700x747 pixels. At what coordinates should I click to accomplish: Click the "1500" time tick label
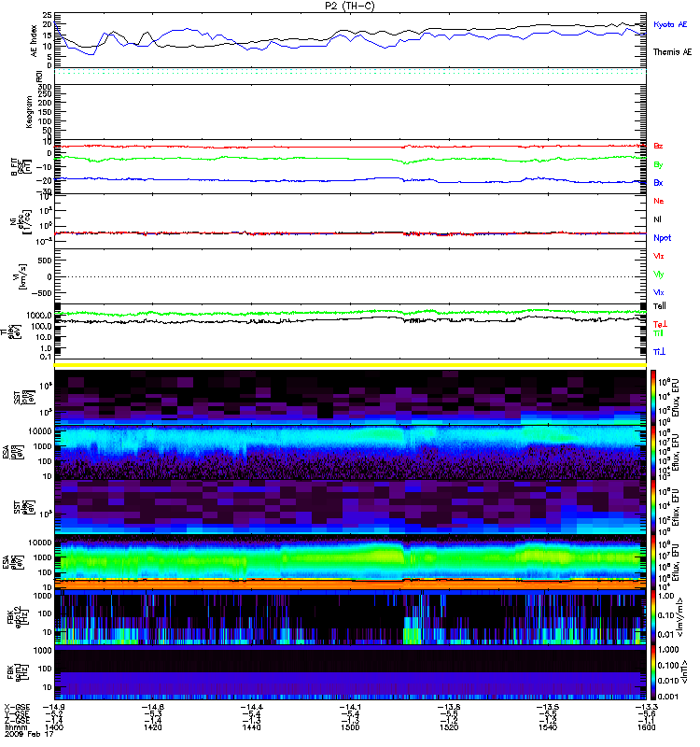coord(350,727)
